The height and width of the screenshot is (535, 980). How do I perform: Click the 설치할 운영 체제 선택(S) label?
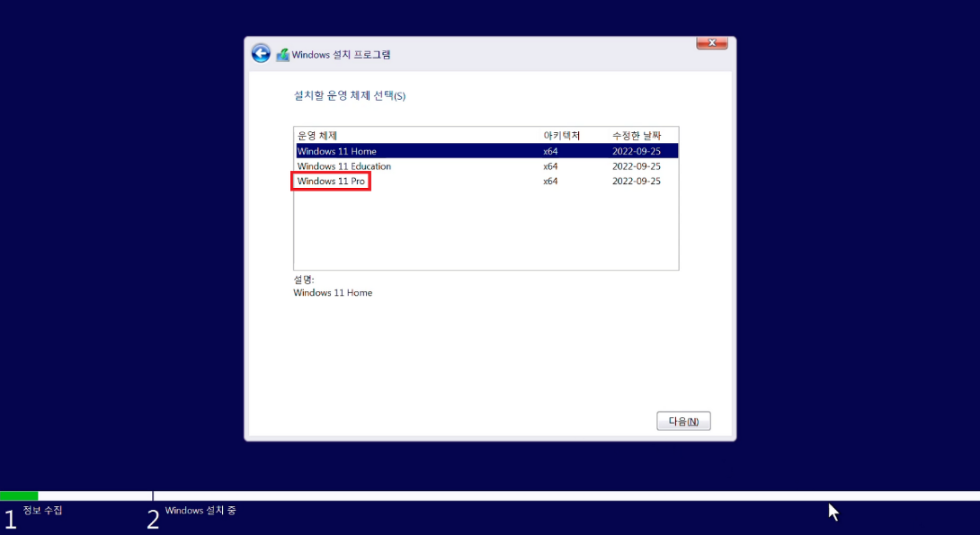click(350, 95)
